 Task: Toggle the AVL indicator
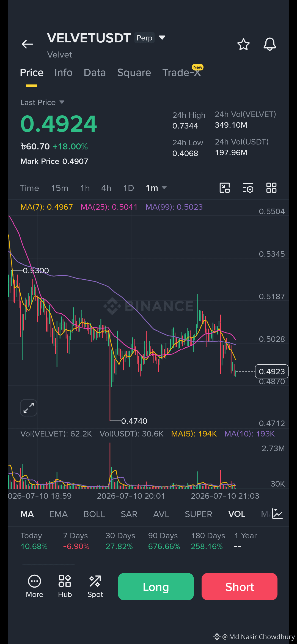tap(161, 514)
